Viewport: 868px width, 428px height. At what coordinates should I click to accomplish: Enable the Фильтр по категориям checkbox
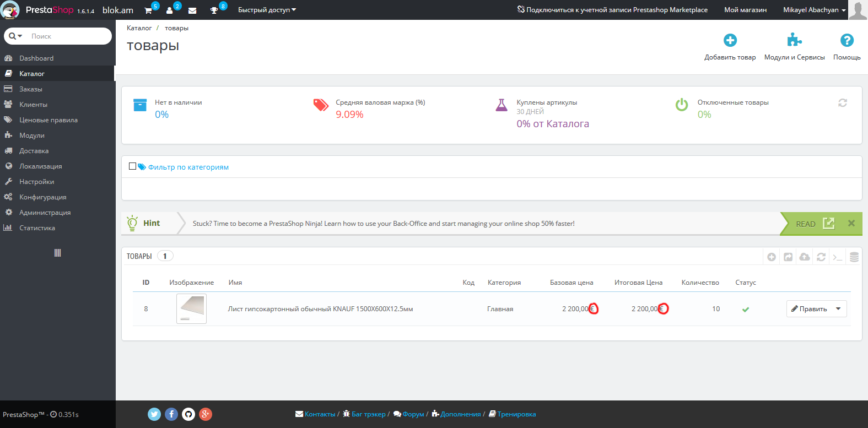click(132, 166)
